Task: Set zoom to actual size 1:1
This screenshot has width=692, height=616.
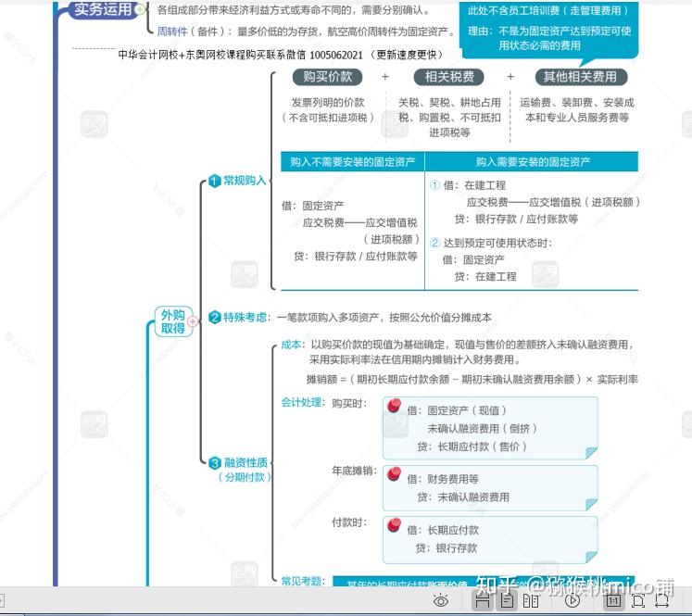Action: tap(613, 600)
